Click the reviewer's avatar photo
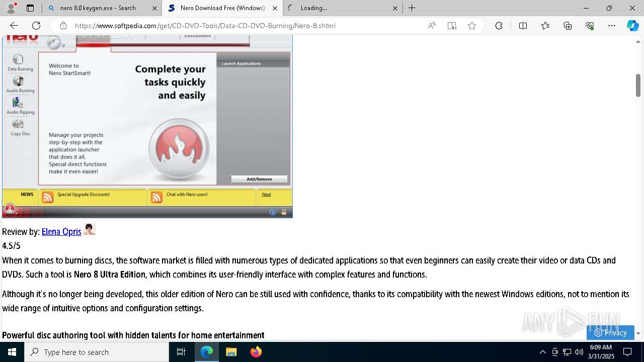Screen dimensions: 644x362 tap(90, 229)
